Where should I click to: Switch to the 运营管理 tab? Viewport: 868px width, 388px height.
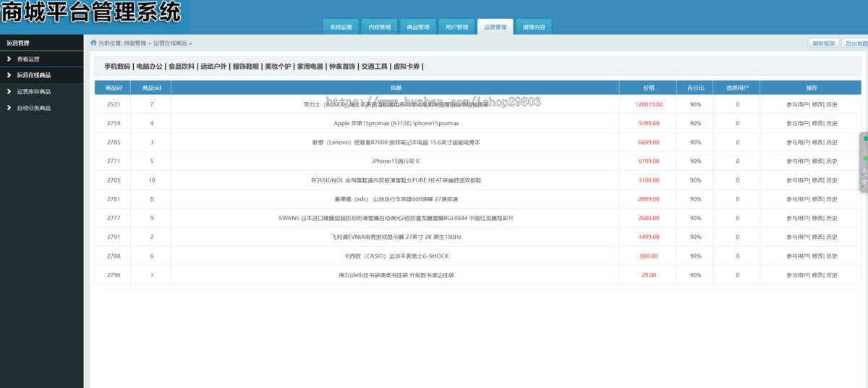495,27
